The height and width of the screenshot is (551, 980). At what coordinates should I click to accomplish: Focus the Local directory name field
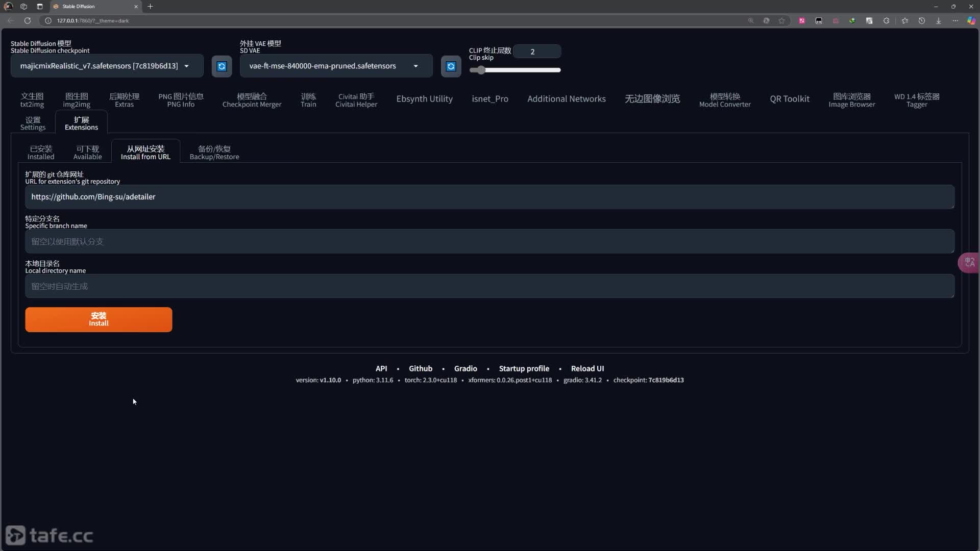coord(489,286)
